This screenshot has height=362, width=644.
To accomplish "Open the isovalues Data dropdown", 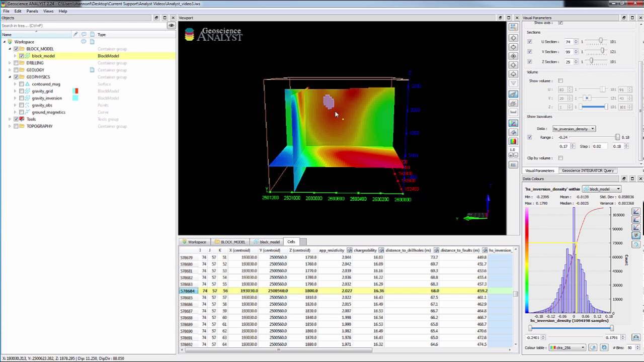I will tap(574, 129).
